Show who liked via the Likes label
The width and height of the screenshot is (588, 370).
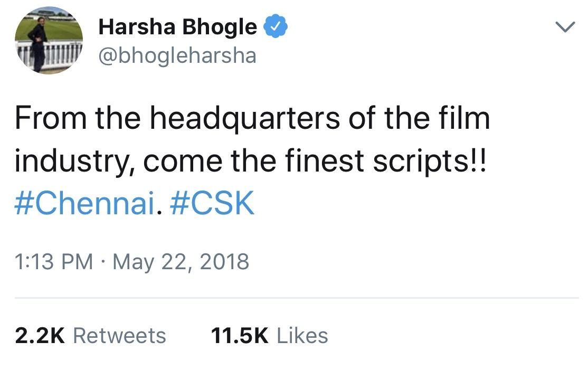click(x=302, y=335)
